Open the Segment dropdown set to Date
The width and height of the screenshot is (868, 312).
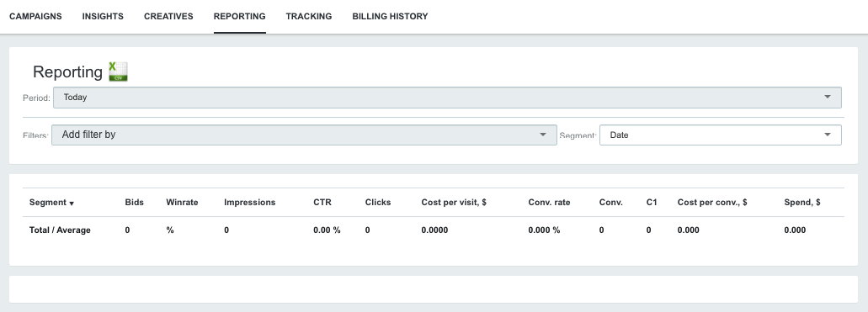click(x=720, y=135)
